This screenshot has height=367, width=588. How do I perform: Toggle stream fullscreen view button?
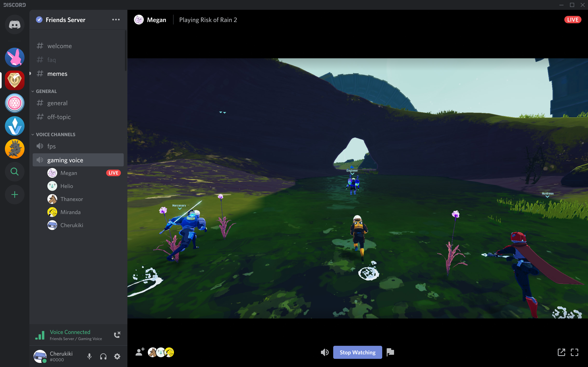575,352
